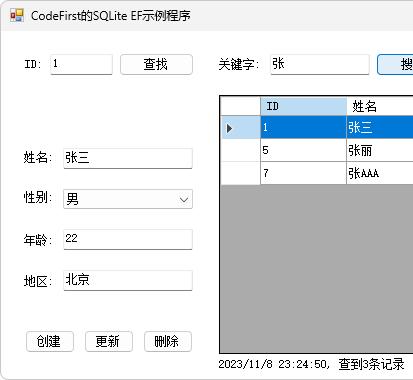Select the row header of the 张丽 row

point(241,150)
